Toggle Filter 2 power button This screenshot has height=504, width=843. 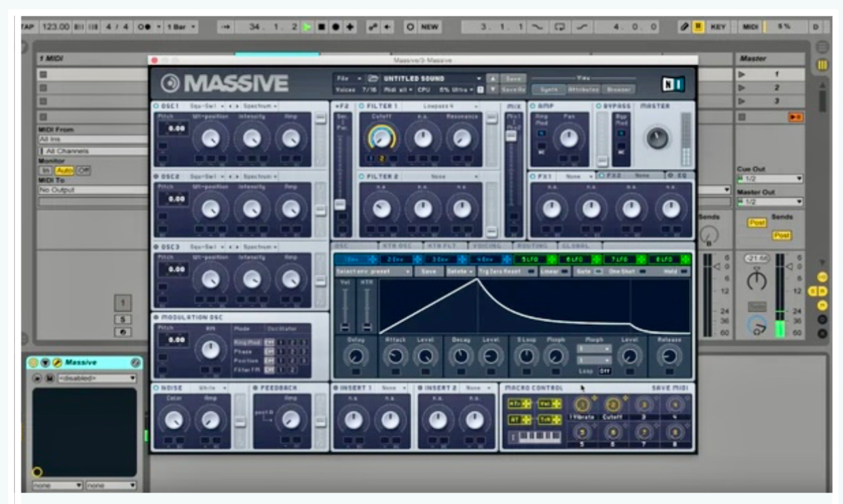[362, 176]
